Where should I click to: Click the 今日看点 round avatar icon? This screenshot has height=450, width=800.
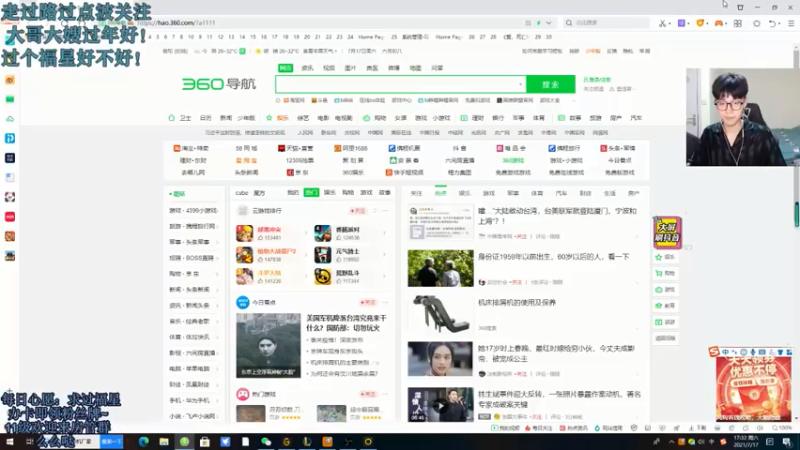[242, 302]
